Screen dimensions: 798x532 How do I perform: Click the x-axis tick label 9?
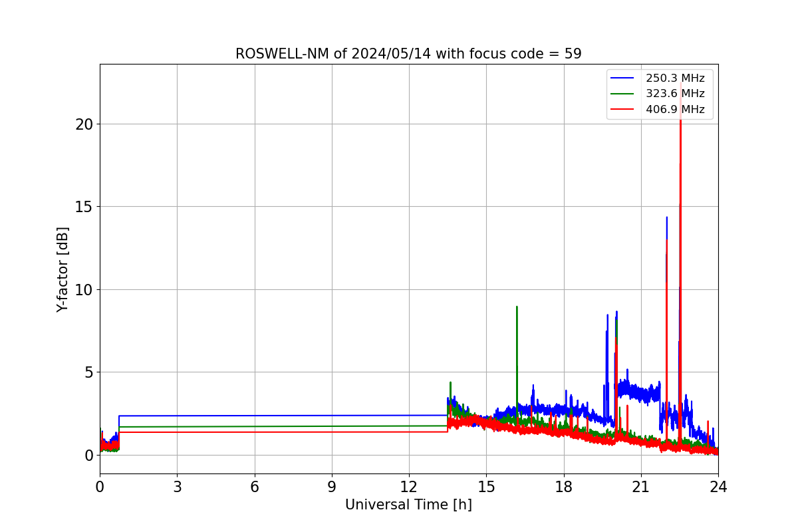click(x=332, y=486)
